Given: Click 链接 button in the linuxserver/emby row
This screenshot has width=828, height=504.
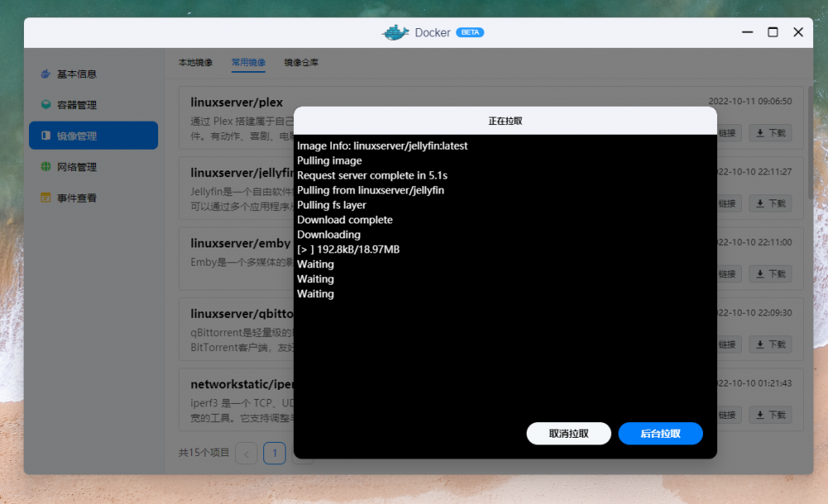Looking at the screenshot, I should point(729,274).
